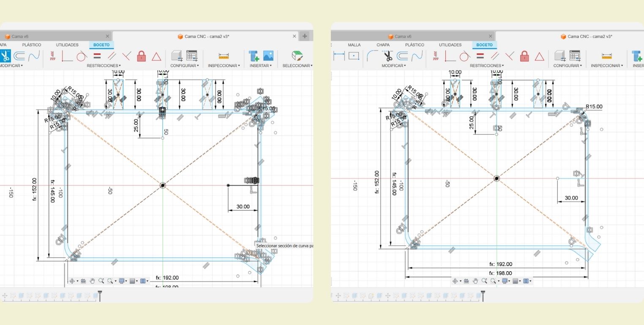Click Orbit icon in right navigation bar
644x325 pixels.
point(455,281)
